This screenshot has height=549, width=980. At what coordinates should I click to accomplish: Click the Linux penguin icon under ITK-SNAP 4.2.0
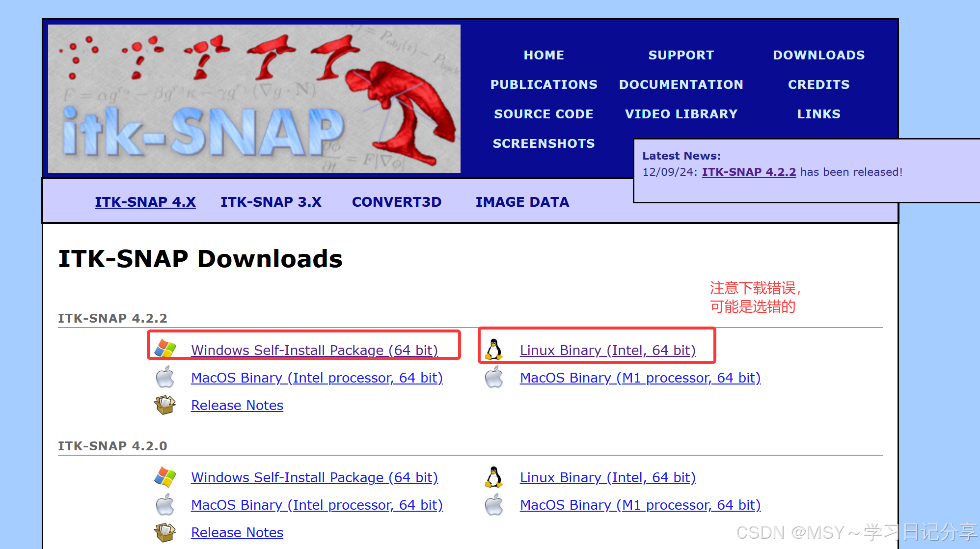[x=494, y=477]
